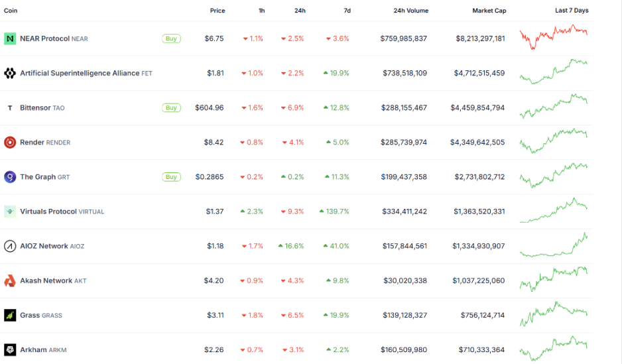Click the AIOZ Network logo icon
Image resolution: width=622 pixels, height=364 pixels.
pos(10,246)
